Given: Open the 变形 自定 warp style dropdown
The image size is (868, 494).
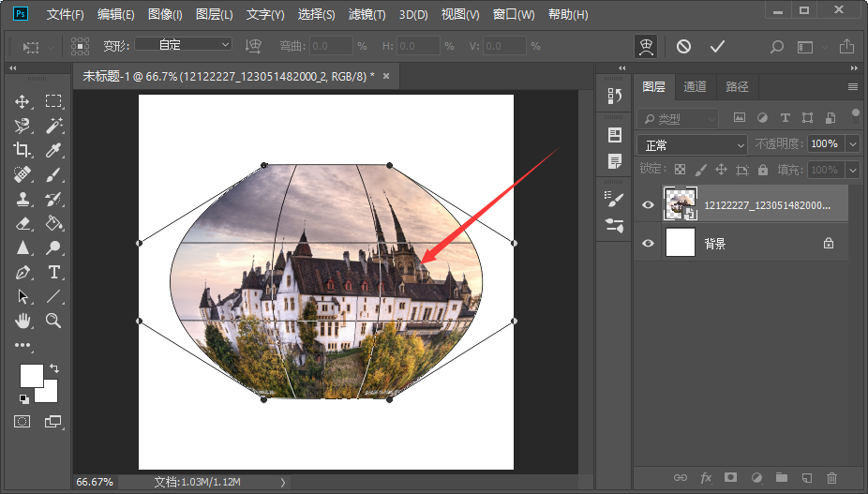Looking at the screenshot, I should tap(183, 44).
